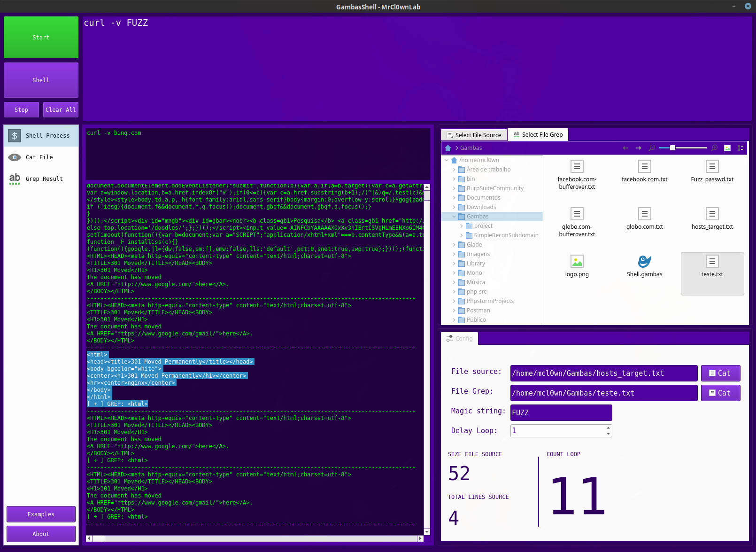
Task: Click Cat button next to File source
Action: [720, 373]
